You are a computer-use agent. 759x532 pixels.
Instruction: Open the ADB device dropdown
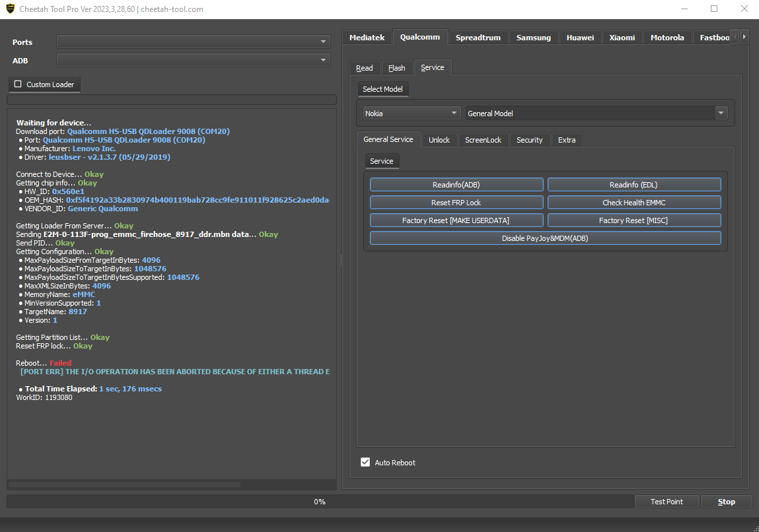coord(193,61)
